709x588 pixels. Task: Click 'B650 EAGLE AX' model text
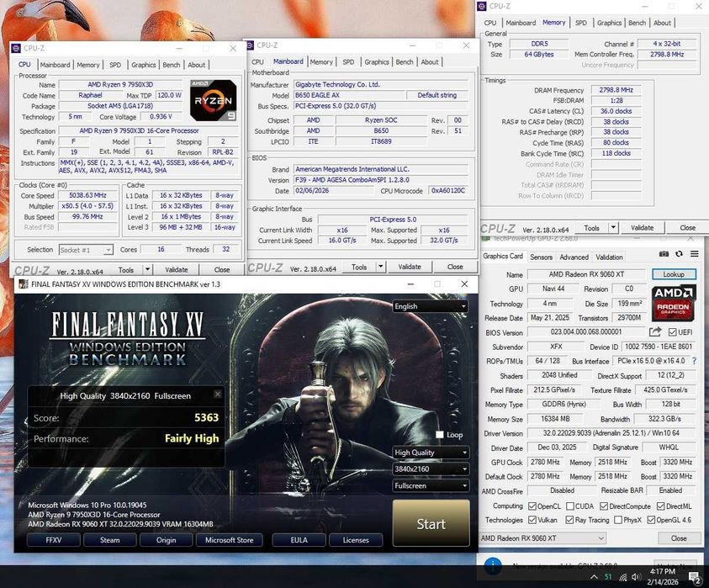click(x=317, y=95)
